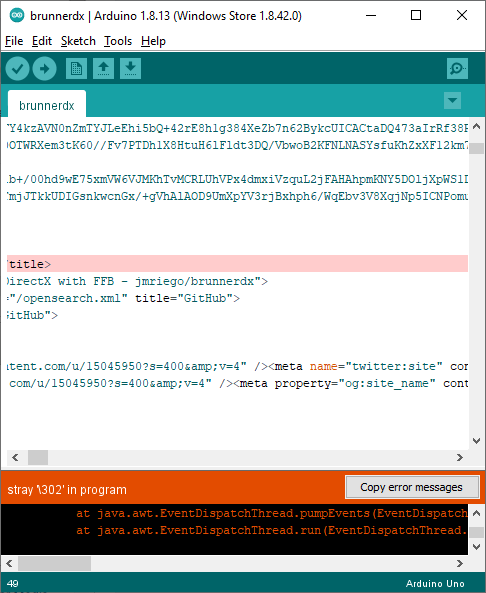Screen dimensions: 486x593
Task: Click editor vertical scrollbar up arrow
Action: (x=477, y=127)
